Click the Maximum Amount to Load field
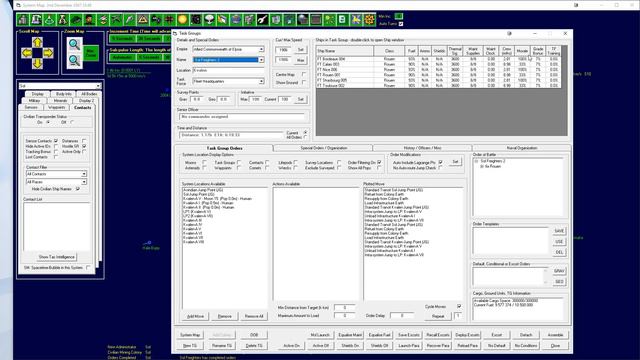Viewport: 640px width, 360px height. 344,316
